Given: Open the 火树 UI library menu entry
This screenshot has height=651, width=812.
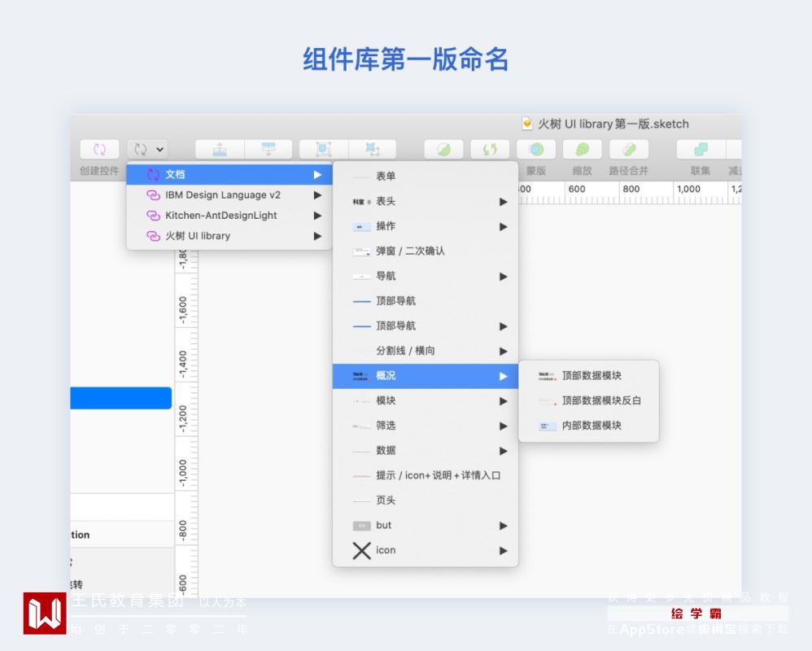Looking at the screenshot, I should pyautogui.click(x=229, y=236).
